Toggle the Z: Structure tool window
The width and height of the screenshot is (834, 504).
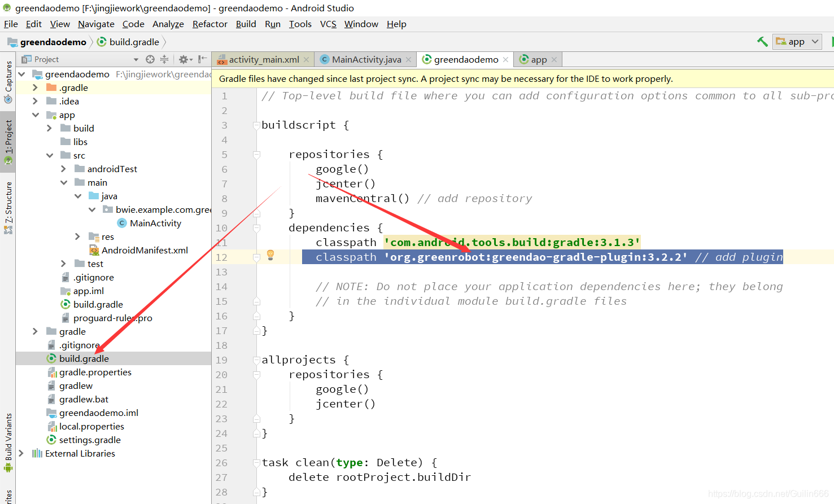point(8,207)
